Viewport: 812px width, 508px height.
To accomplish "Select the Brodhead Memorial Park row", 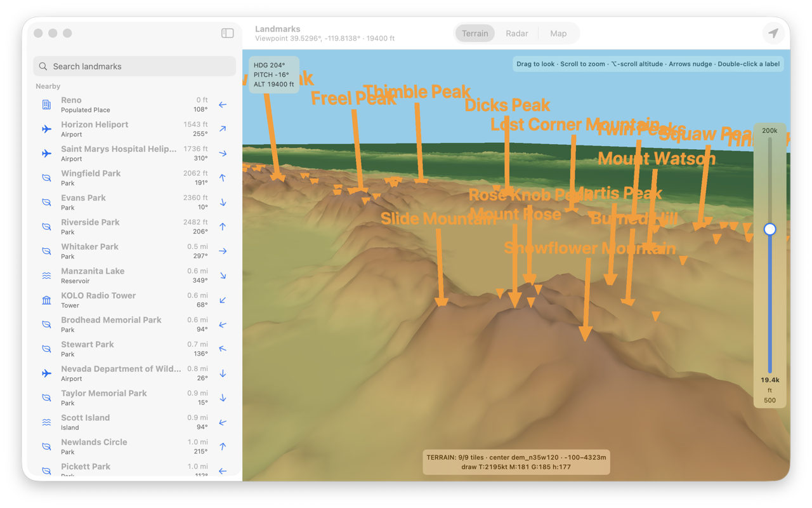I will [x=134, y=324].
